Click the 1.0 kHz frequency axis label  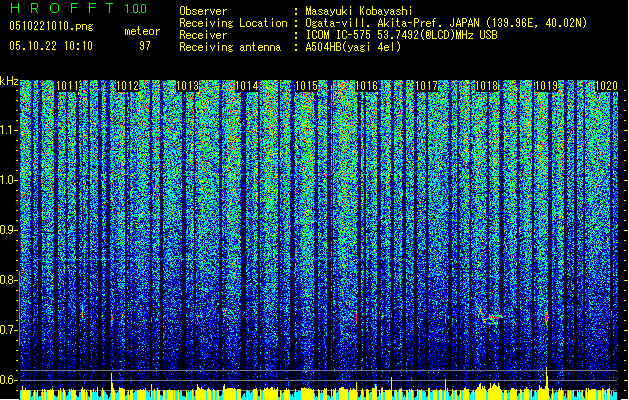click(9, 180)
